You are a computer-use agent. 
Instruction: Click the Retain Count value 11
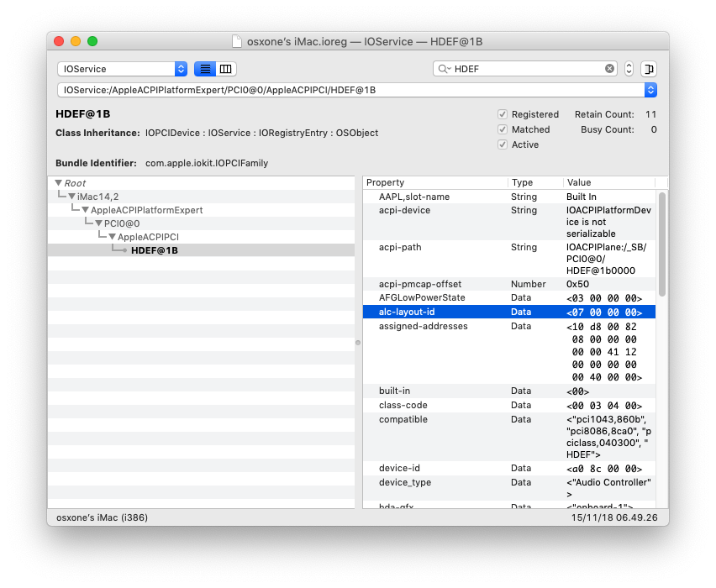coord(650,114)
